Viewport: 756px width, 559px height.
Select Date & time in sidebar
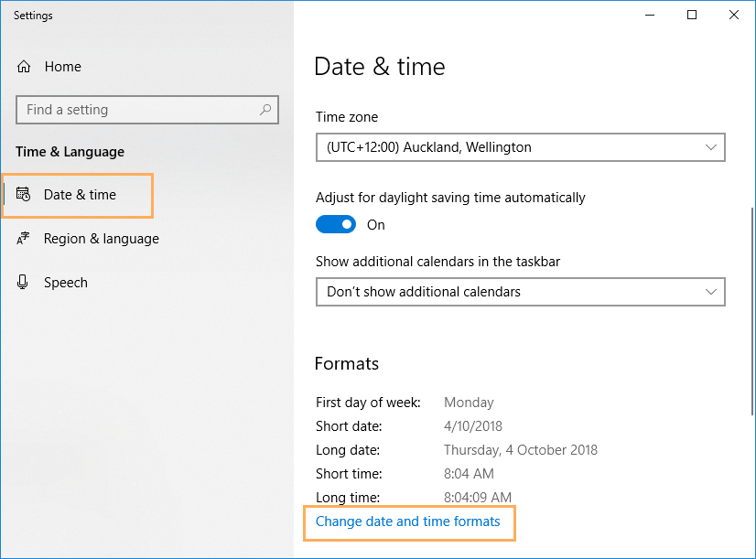pyautogui.click(x=78, y=195)
